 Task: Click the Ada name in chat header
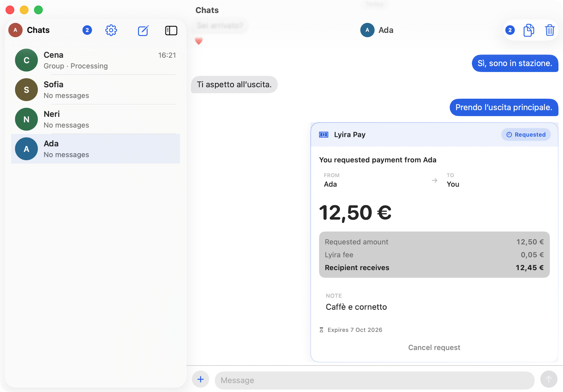coord(386,30)
